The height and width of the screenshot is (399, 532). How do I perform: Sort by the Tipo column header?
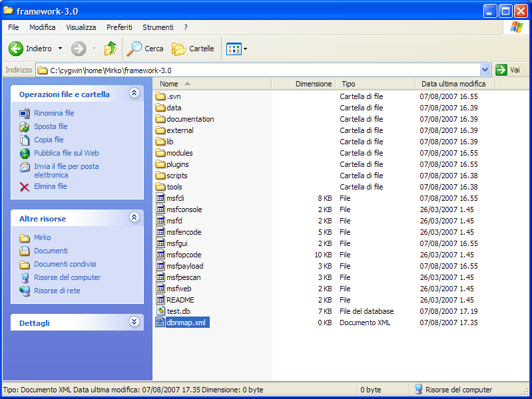pos(376,84)
